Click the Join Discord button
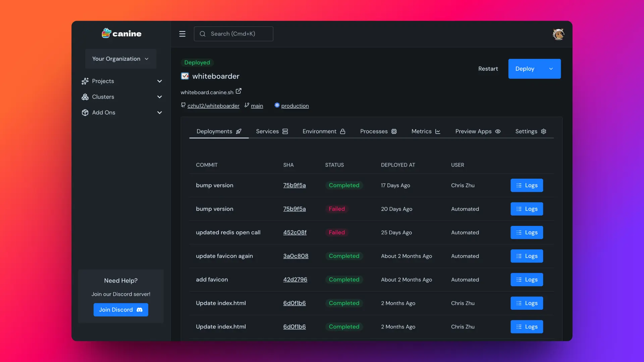Viewport: 644px width, 362px height. pos(121,310)
